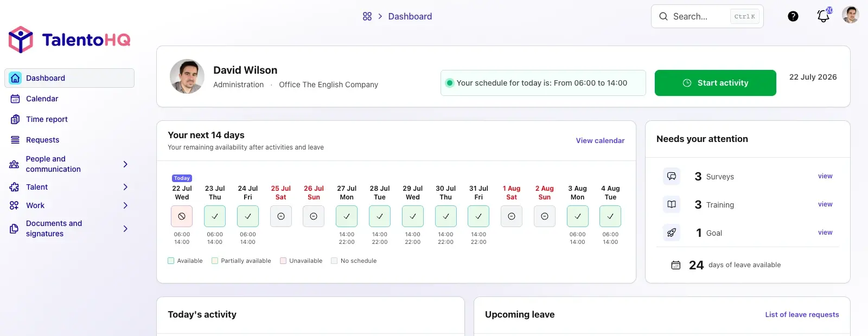Click the Talent puzzle icon
This screenshot has height=336, width=868.
click(14, 187)
